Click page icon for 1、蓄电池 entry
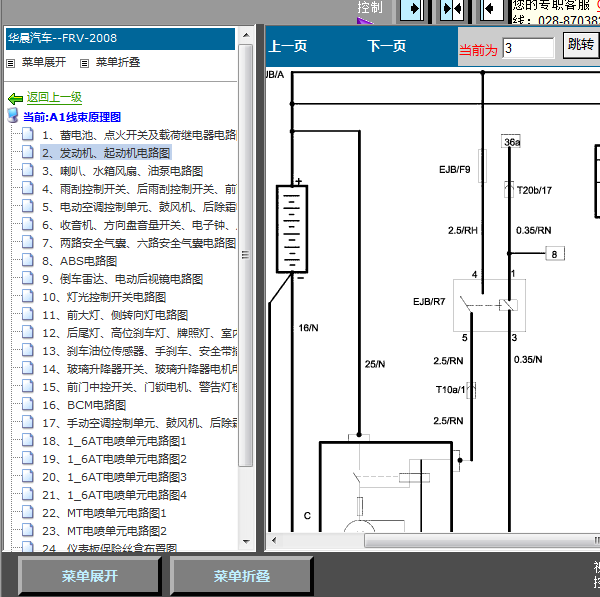 pos(28,134)
